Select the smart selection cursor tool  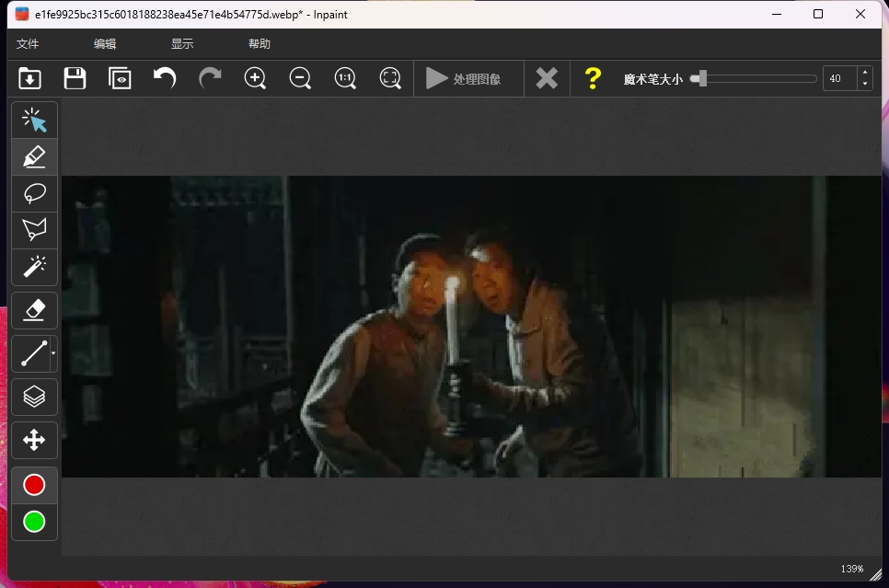pyautogui.click(x=34, y=121)
